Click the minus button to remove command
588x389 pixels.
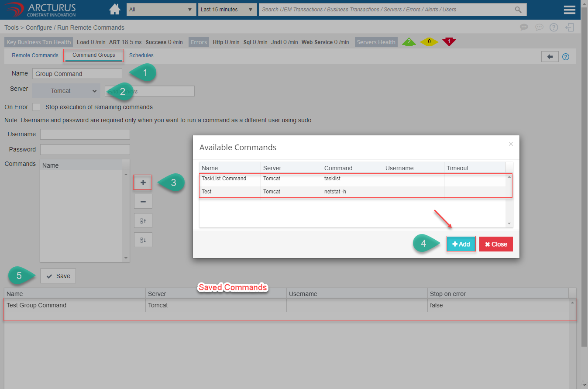coord(143,201)
